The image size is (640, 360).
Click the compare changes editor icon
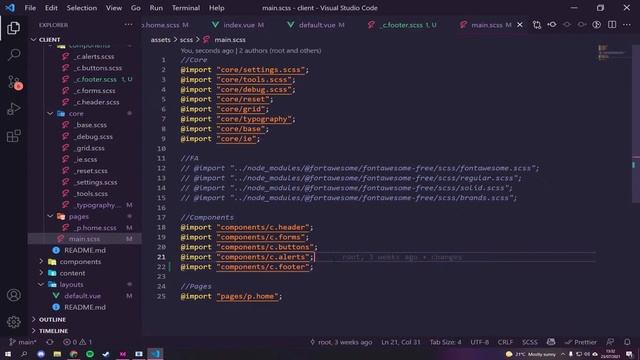537,25
